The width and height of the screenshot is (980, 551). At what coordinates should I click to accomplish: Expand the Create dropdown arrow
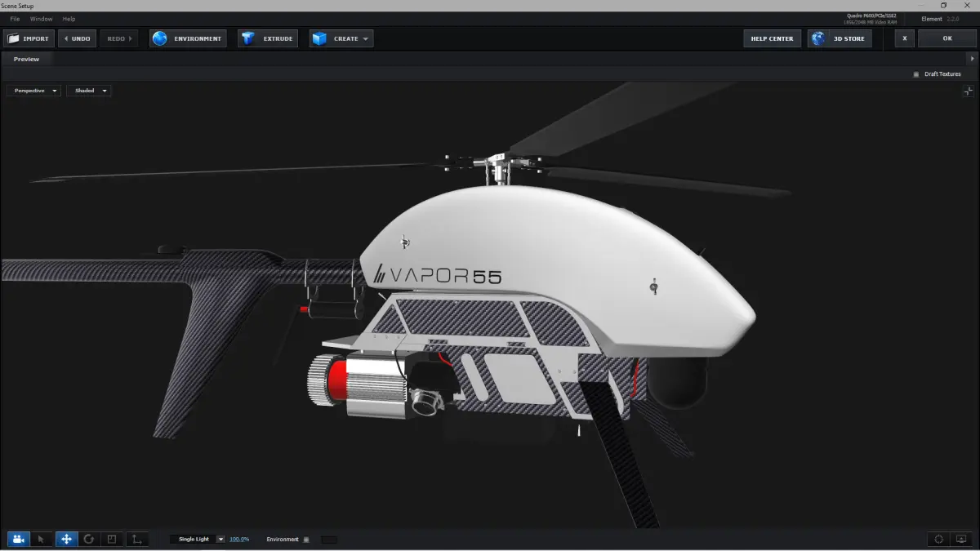[366, 38]
